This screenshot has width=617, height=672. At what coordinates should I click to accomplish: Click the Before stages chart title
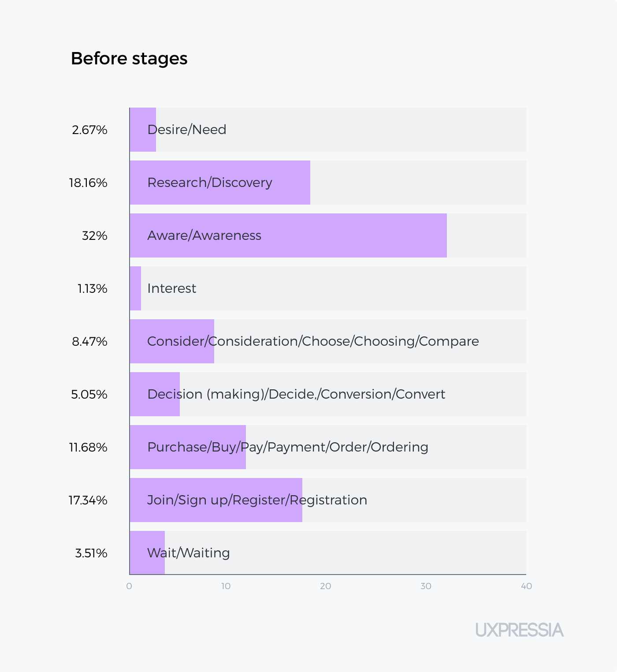pos(129,59)
